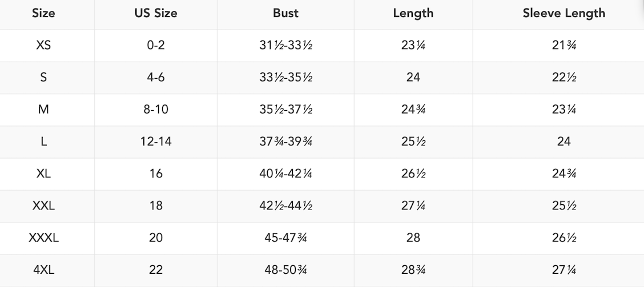The width and height of the screenshot is (644, 291).
Task: Select the 4XL size cell
Action: coord(43,269)
